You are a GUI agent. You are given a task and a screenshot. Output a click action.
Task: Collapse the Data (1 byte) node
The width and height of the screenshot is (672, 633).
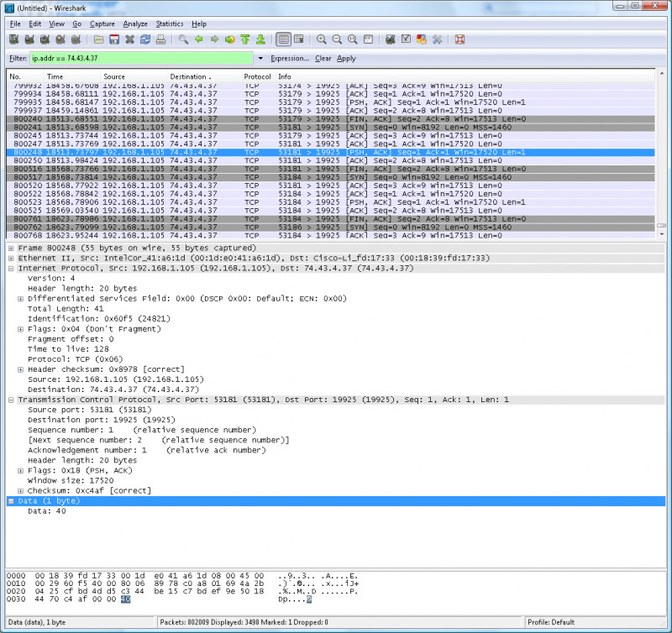11,501
